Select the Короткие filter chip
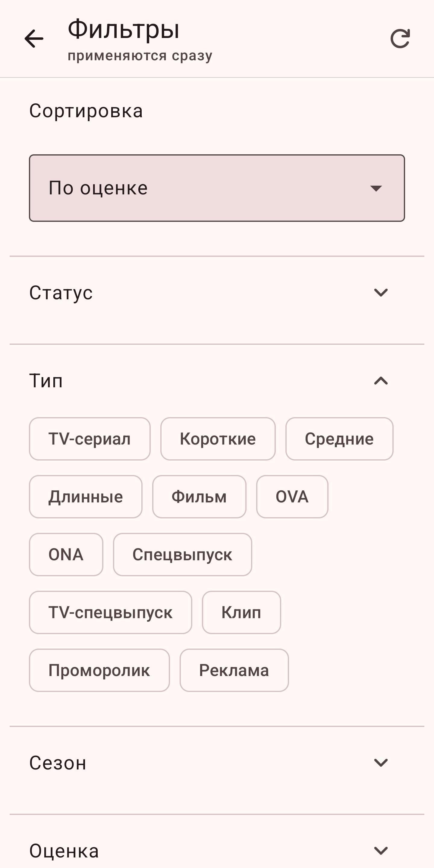Viewport: 434px width, 868px height. [x=218, y=439]
